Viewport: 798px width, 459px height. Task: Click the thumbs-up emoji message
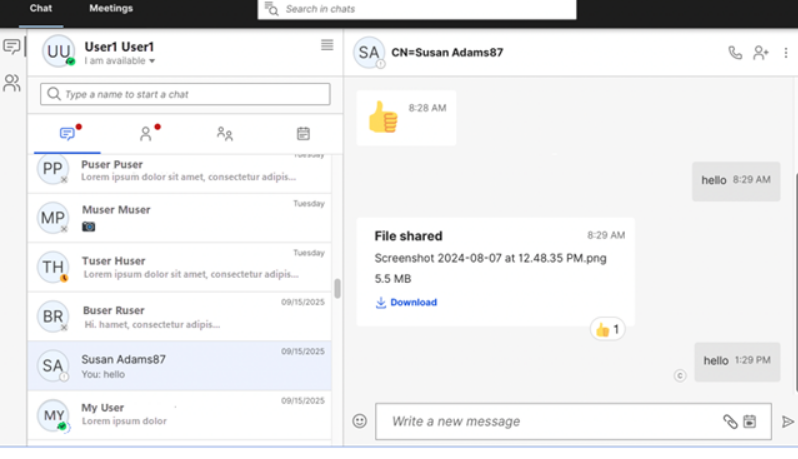point(383,117)
